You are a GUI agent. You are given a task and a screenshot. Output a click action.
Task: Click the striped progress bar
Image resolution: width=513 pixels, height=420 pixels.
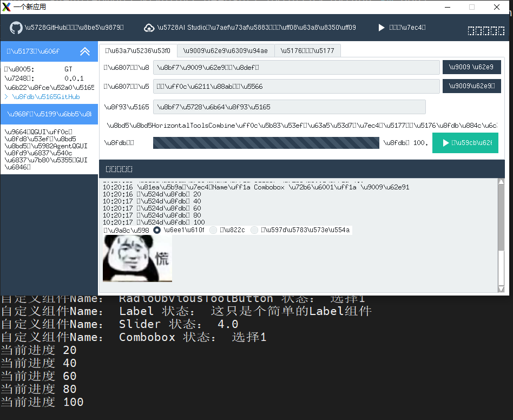[266, 143]
